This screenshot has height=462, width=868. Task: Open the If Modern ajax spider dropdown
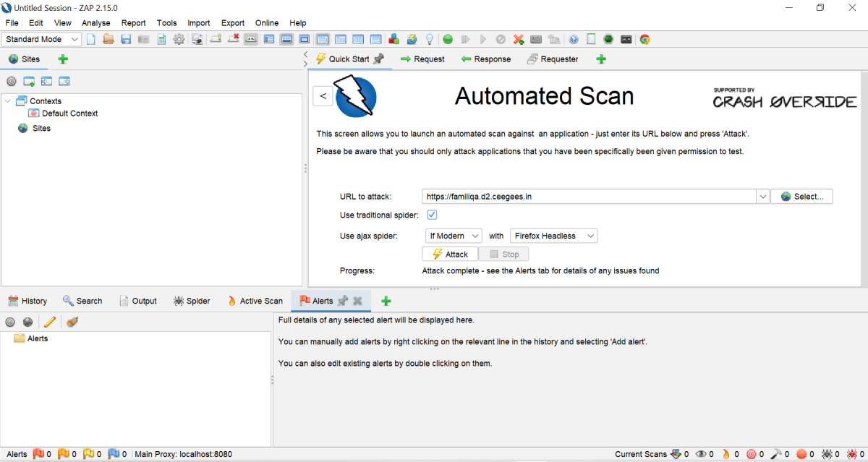pyautogui.click(x=454, y=236)
